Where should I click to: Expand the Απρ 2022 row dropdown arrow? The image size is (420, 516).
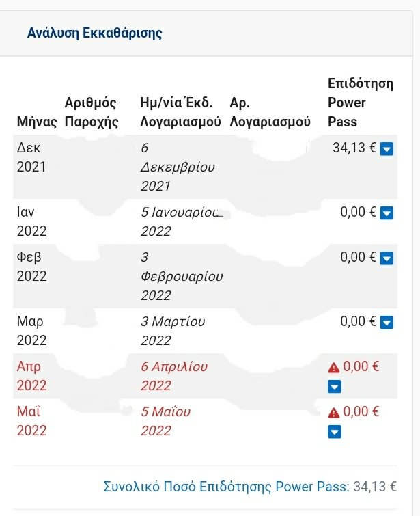click(334, 387)
